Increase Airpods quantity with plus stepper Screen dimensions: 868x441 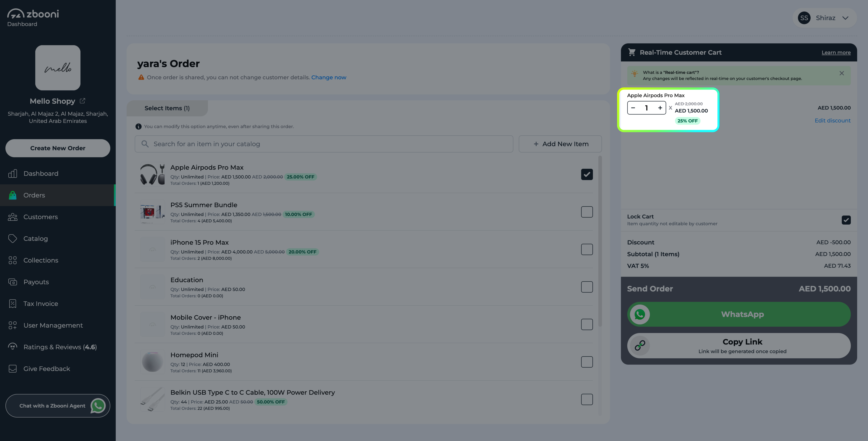coord(660,108)
